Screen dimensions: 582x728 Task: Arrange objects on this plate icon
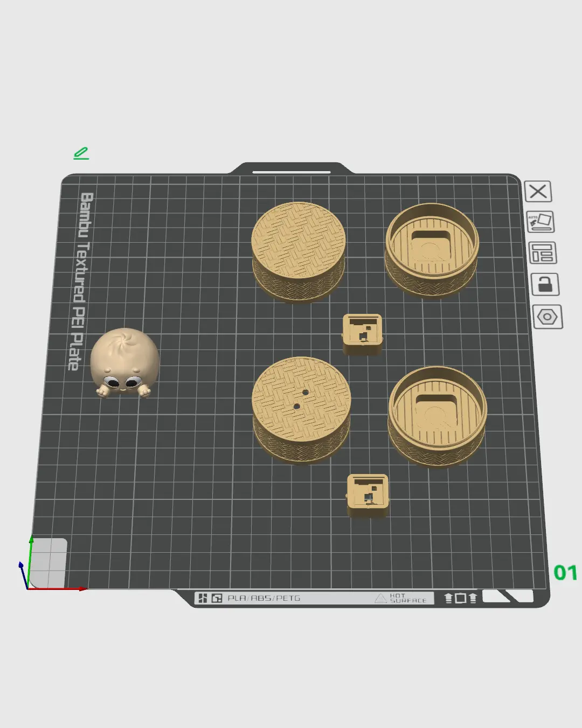tap(542, 253)
